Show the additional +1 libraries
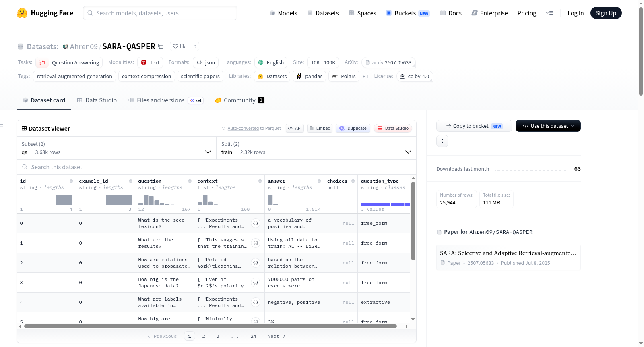The height and width of the screenshot is (347, 644). 366,76
